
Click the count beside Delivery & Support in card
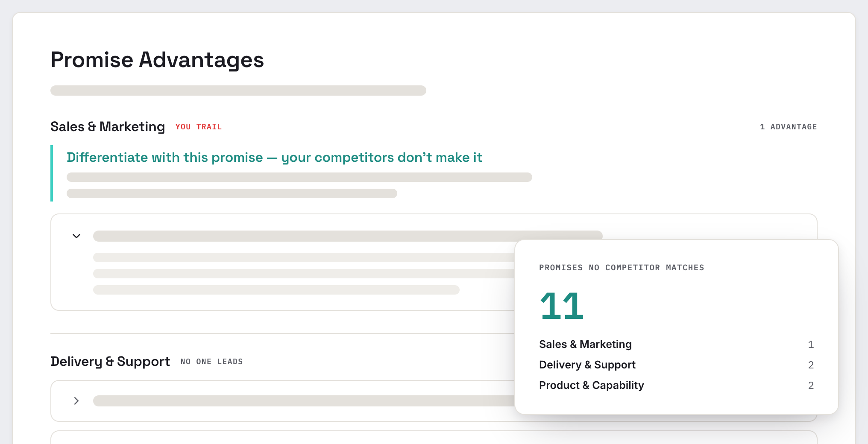point(811,365)
